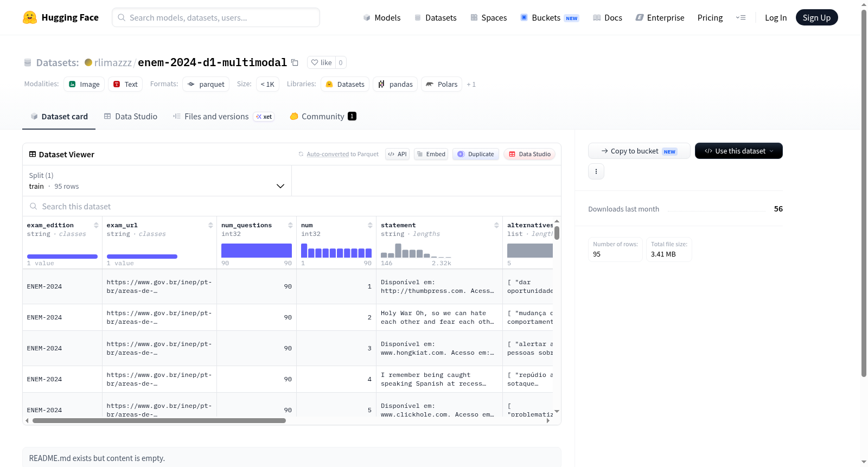
Task: Click the Sign Up button
Action: coord(816,17)
